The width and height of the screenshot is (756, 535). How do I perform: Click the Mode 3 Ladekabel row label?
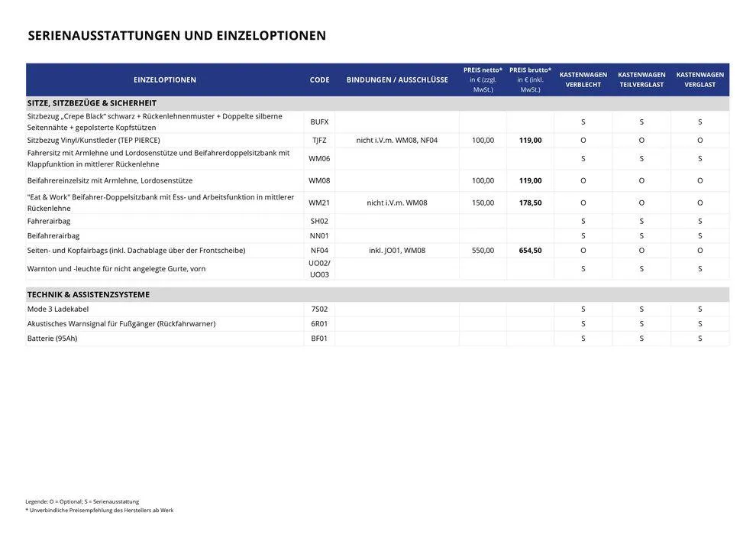pyautogui.click(x=58, y=310)
